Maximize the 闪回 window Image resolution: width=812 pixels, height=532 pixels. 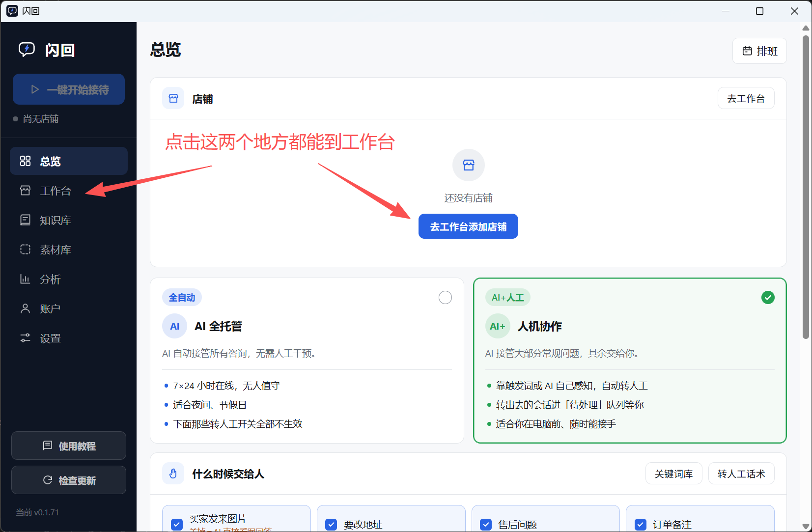(759, 11)
